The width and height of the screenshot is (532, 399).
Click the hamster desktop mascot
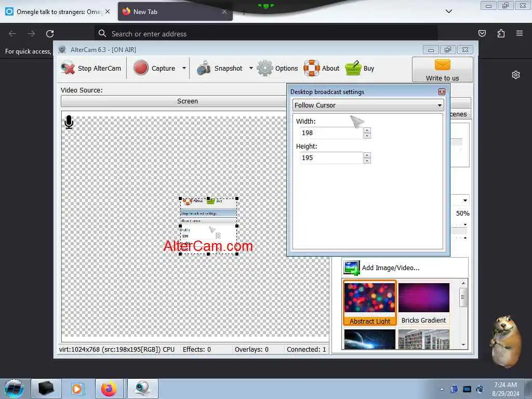click(506, 342)
